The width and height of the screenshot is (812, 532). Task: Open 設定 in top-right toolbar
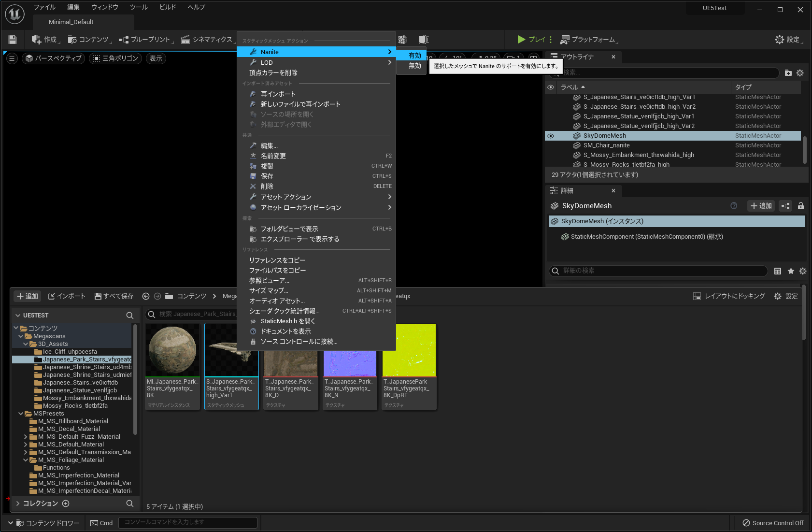point(788,40)
